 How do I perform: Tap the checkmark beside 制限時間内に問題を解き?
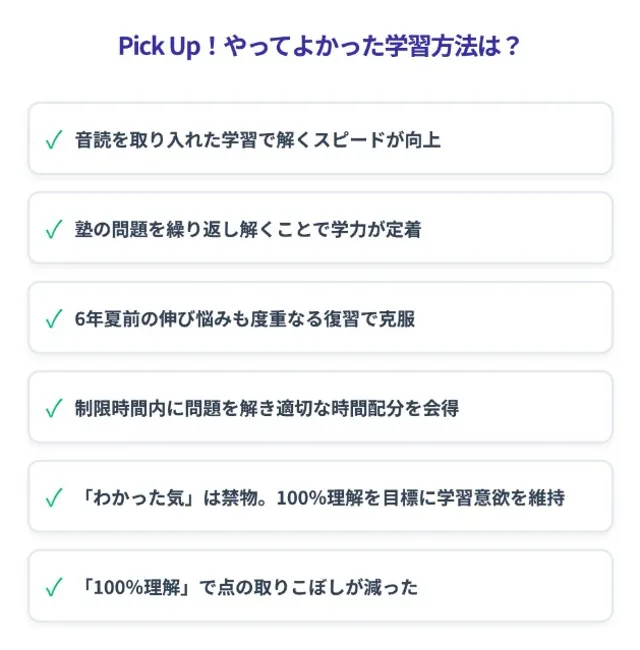54,408
